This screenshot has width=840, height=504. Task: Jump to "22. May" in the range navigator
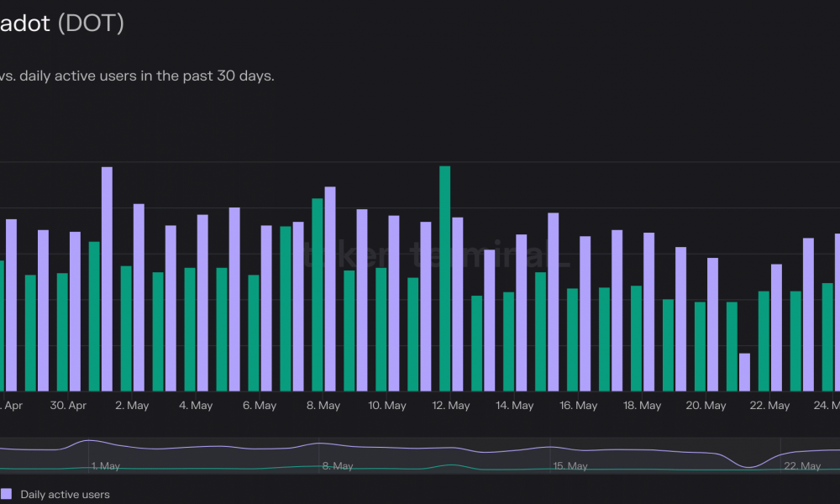point(802,466)
